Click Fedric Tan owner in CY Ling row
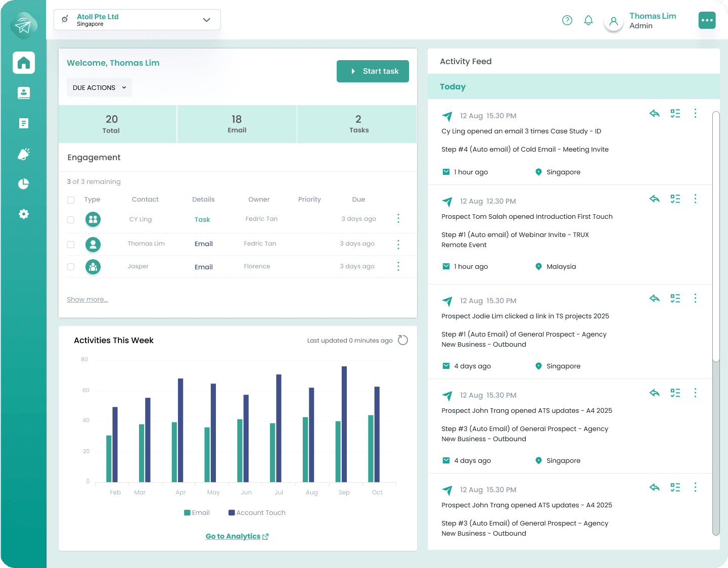 [261, 219]
